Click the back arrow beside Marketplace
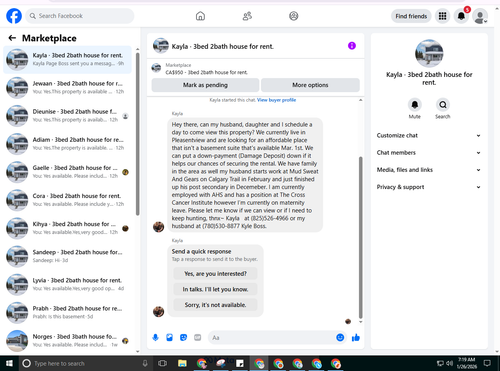Image resolution: width=500 pixels, height=371 pixels. (12, 38)
